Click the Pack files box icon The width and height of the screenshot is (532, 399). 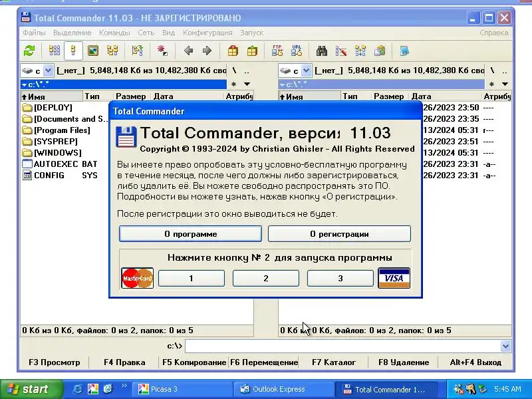point(233,51)
